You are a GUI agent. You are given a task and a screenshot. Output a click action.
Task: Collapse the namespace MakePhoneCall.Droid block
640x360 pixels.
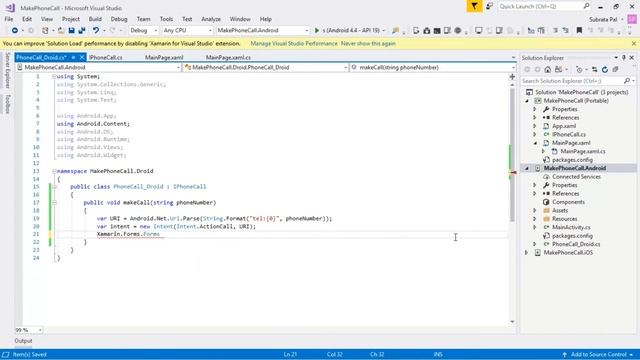(54, 171)
